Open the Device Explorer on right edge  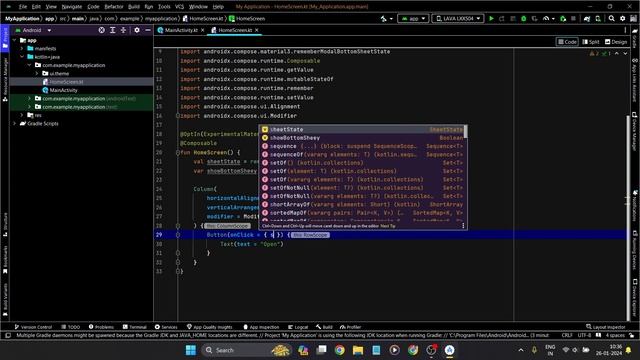(635, 297)
